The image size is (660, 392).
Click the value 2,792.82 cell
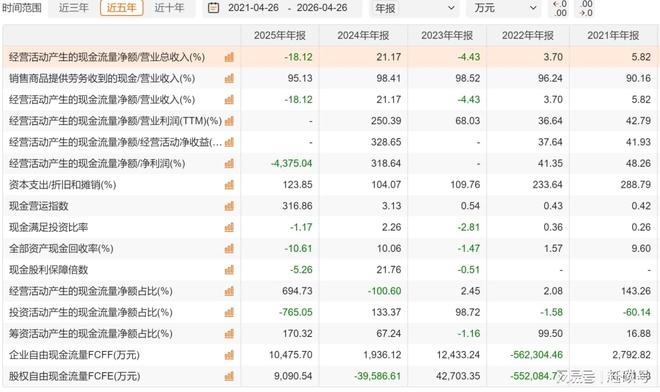pyautogui.click(x=632, y=355)
